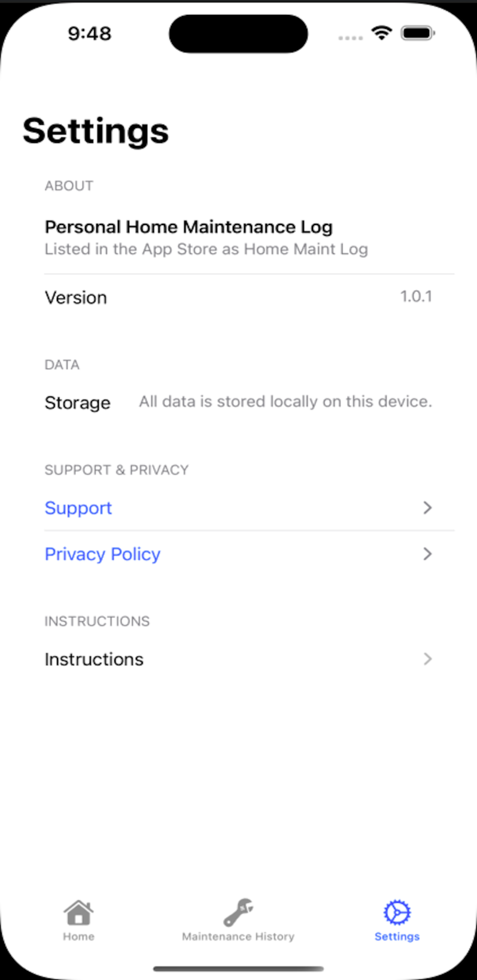Switch to Maintenance History tab label
The height and width of the screenshot is (980, 477).
(238, 936)
